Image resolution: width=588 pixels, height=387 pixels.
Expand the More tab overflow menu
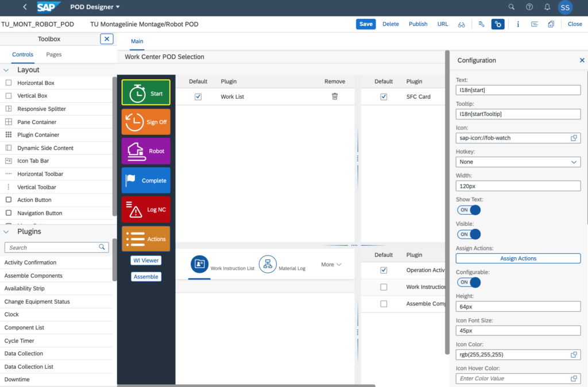point(331,265)
